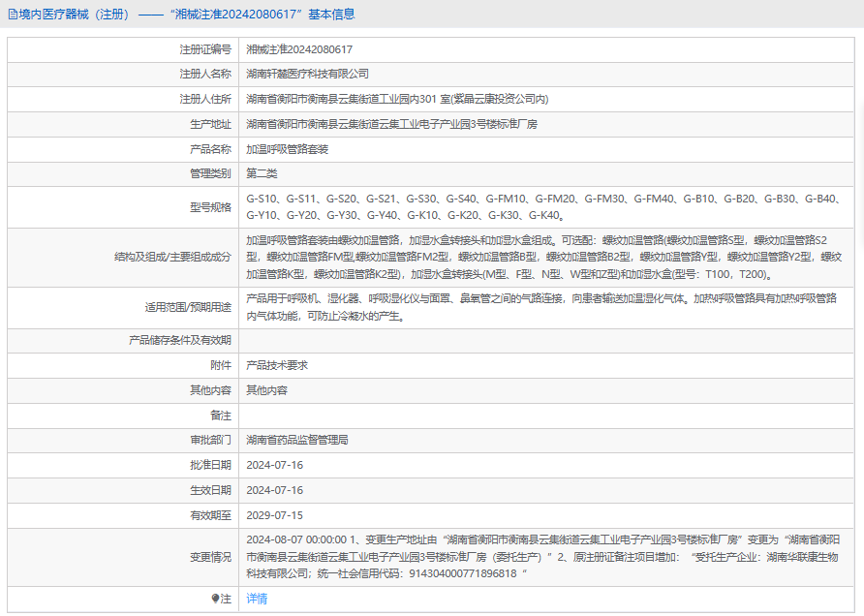The width and height of the screenshot is (864, 616).
Task: Click registrant name 湖南轩懿医疗科技有限公司
Action: (307, 74)
